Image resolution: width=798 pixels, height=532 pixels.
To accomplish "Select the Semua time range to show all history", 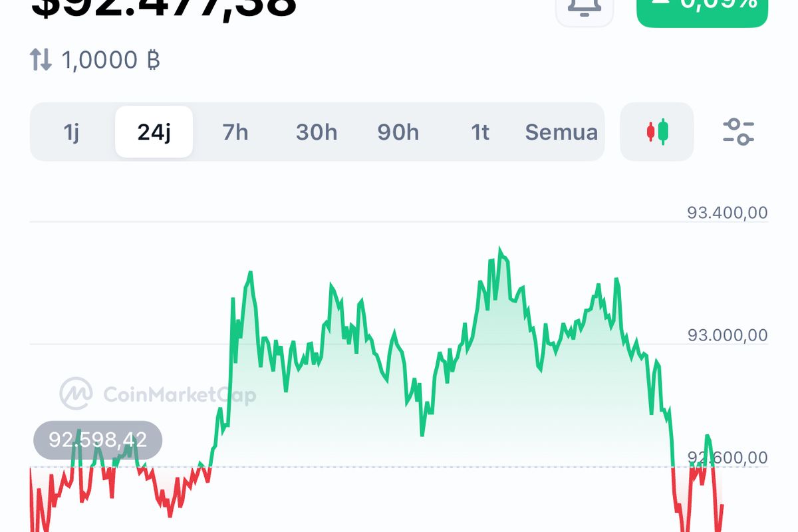I will [x=560, y=132].
